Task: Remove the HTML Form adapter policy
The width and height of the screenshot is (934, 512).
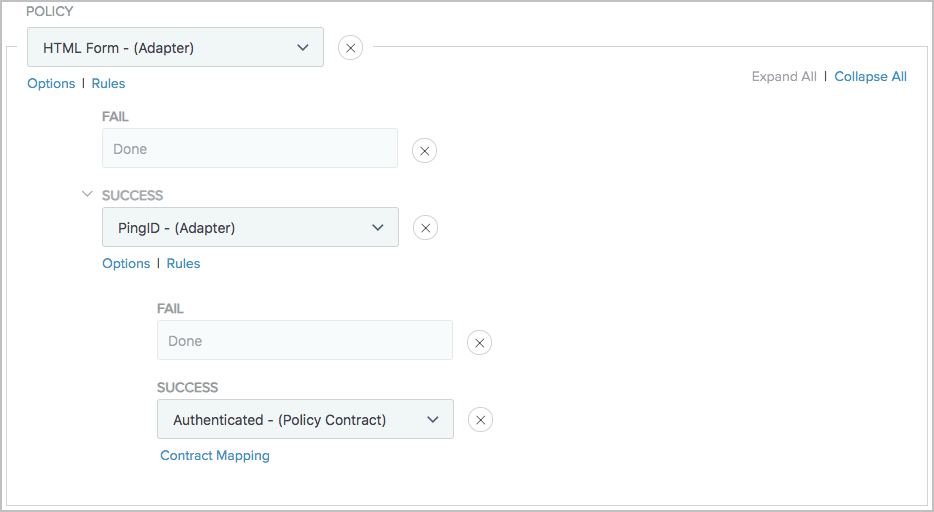Action: pyautogui.click(x=350, y=47)
